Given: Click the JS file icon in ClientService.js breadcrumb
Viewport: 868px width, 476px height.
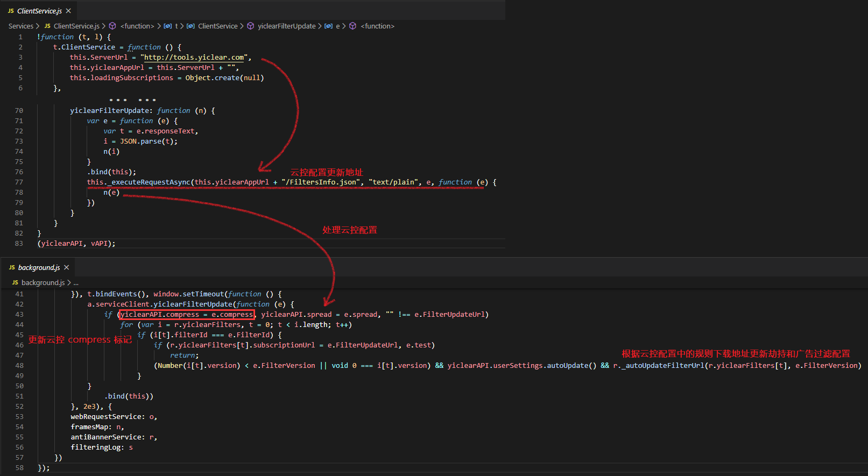Looking at the screenshot, I should coord(47,26).
